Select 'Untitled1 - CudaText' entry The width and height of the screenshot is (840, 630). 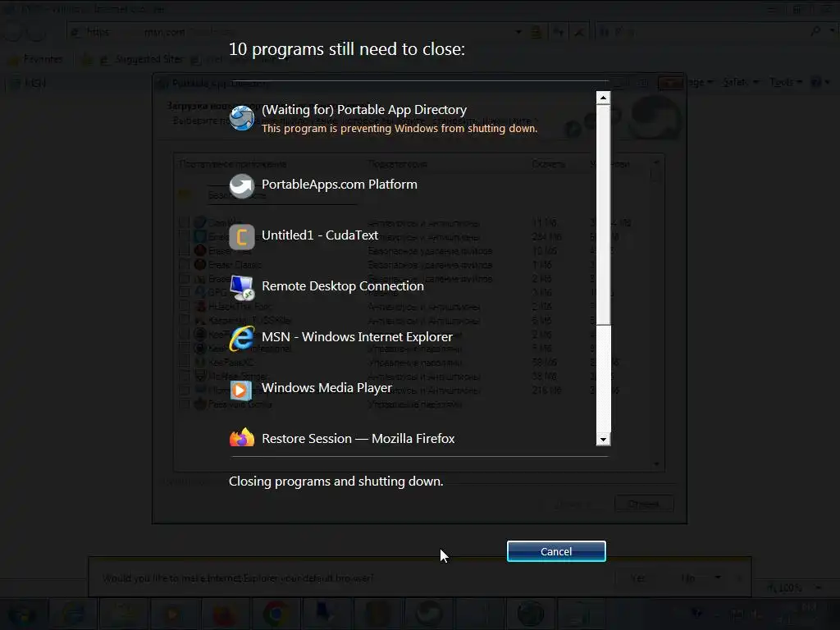tap(320, 235)
